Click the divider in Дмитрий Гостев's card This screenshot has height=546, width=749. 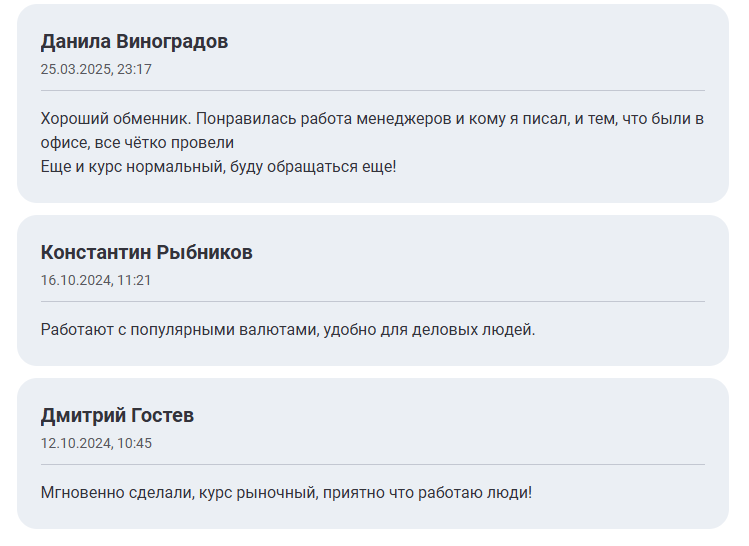[373, 464]
